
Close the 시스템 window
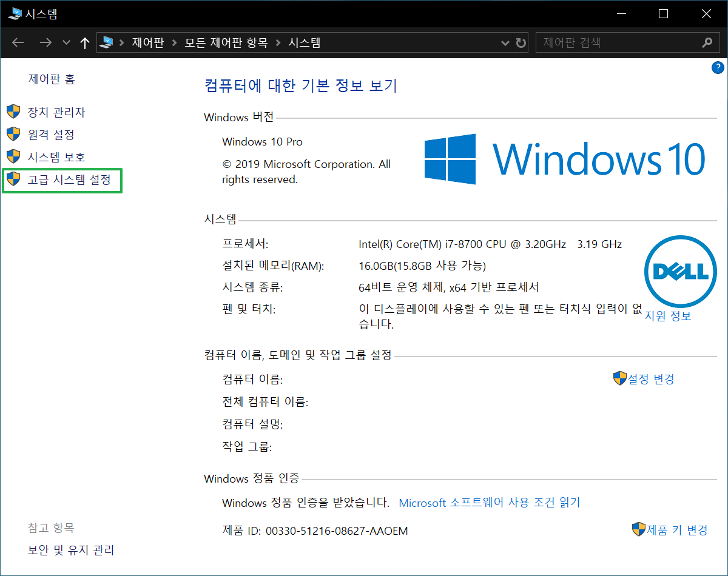click(706, 13)
